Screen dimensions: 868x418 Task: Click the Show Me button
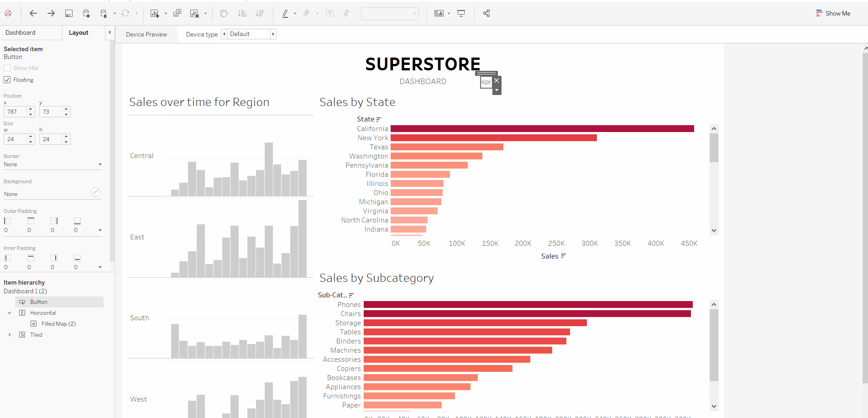[833, 14]
